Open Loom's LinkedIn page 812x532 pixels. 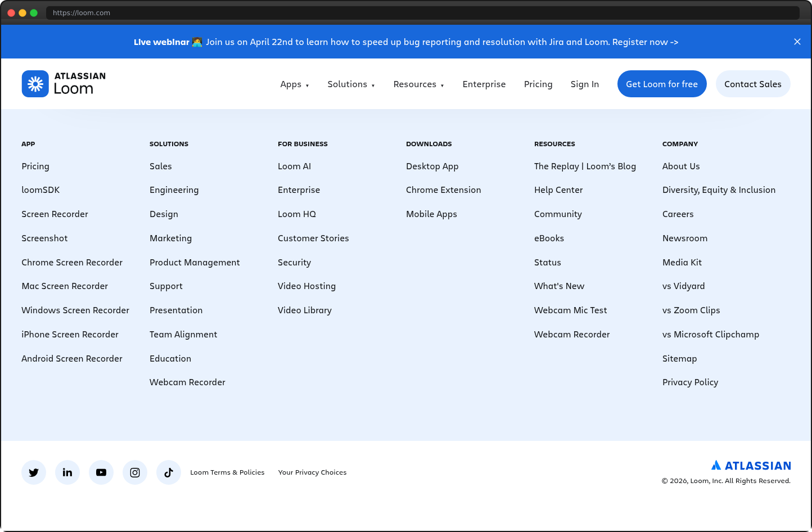(x=67, y=472)
